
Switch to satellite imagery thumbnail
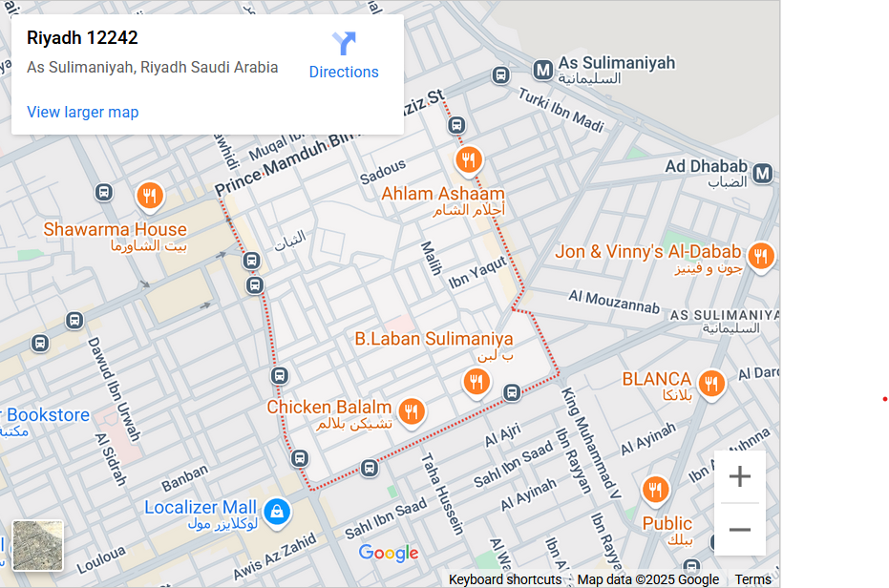pos(38,545)
